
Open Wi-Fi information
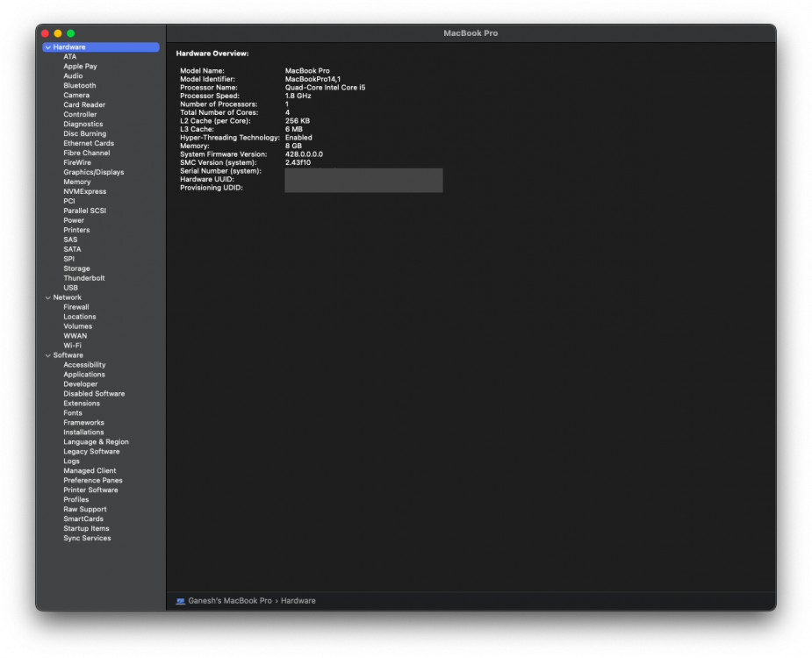point(73,346)
